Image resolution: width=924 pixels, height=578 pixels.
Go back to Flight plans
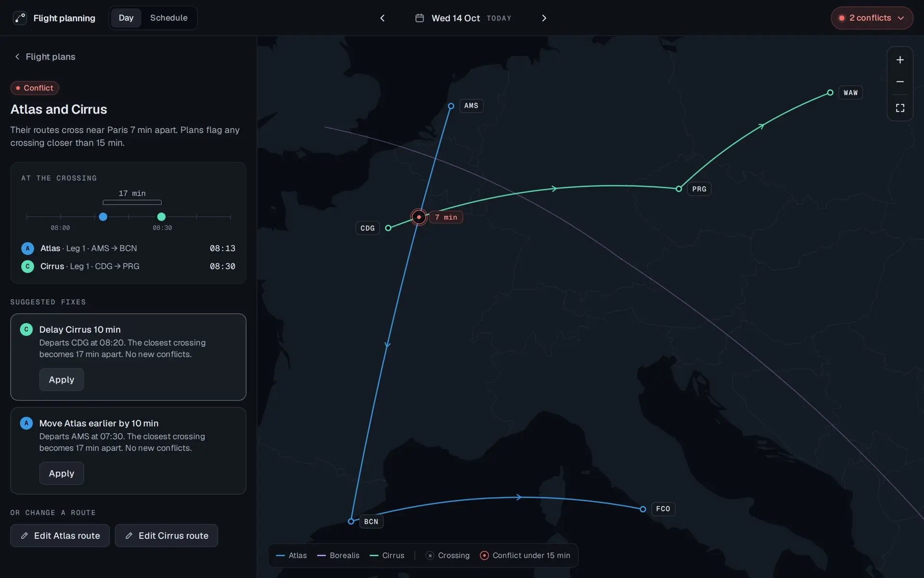[45, 57]
